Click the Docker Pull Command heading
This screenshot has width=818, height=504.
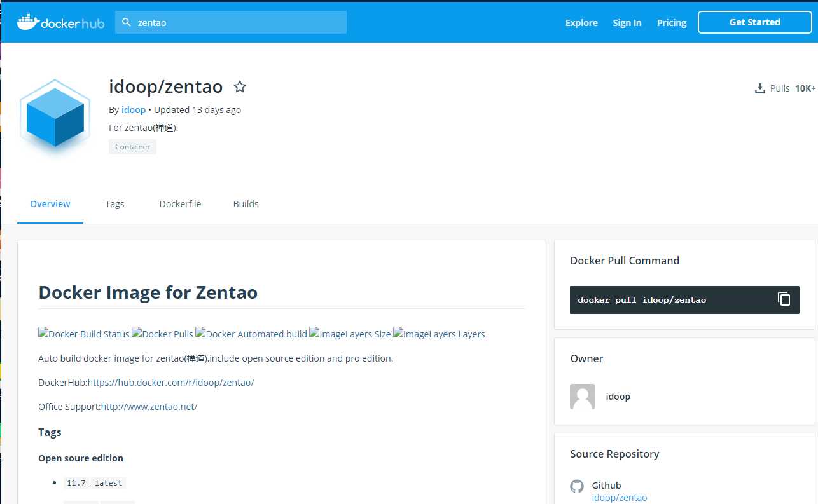(625, 261)
